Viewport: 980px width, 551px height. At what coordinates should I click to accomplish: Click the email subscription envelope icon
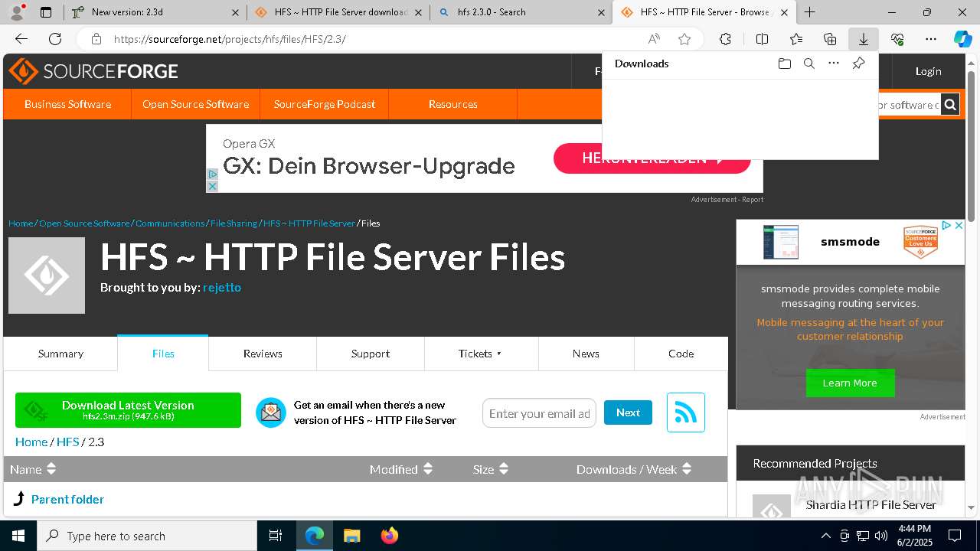click(x=270, y=412)
